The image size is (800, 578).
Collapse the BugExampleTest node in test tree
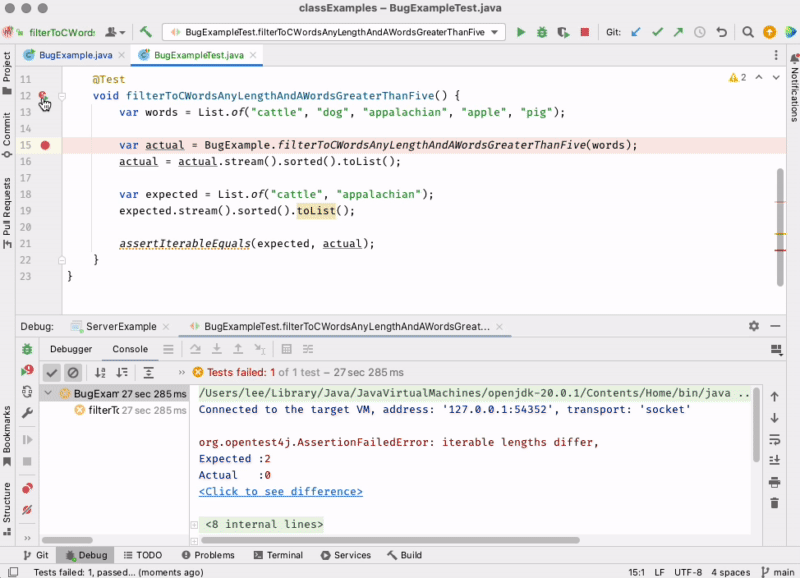[x=50, y=394]
